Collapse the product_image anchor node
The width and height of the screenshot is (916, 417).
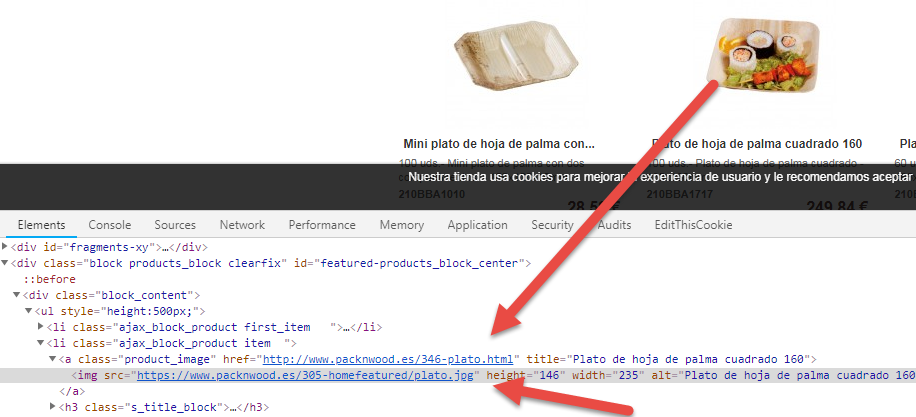[53, 359]
